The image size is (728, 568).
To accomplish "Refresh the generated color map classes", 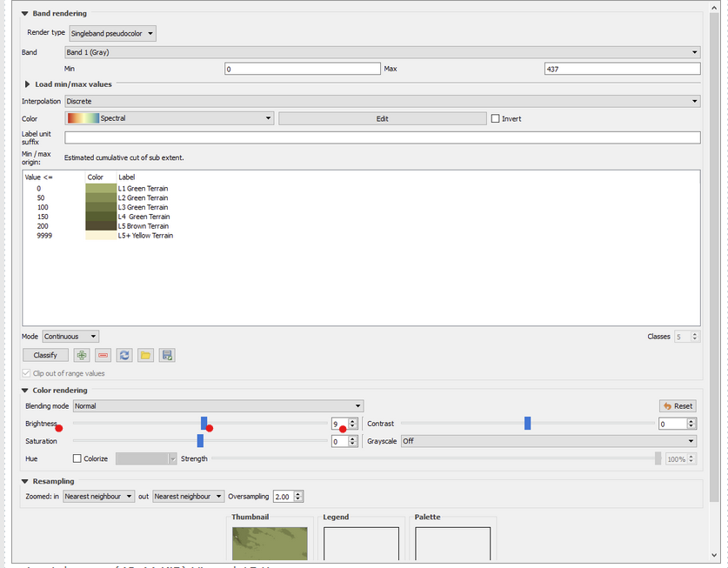I will pyautogui.click(x=124, y=355).
